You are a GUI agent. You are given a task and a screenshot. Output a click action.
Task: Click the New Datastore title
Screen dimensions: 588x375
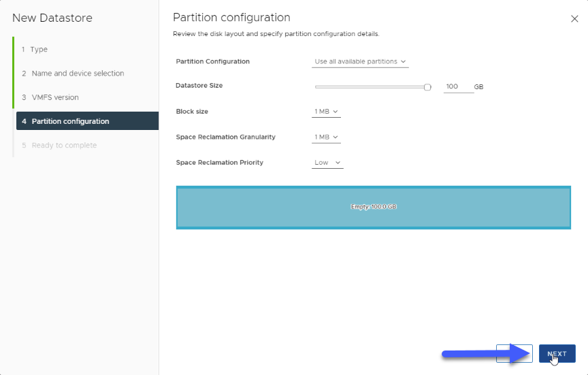tap(52, 18)
